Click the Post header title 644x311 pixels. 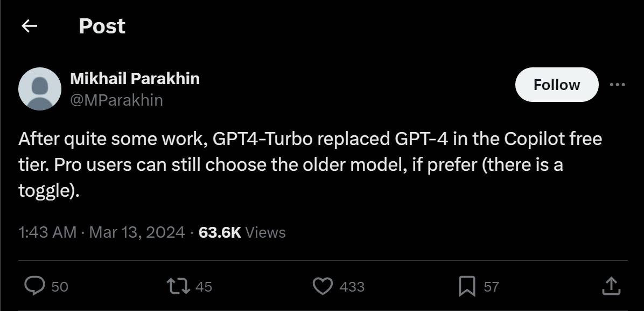tap(102, 26)
